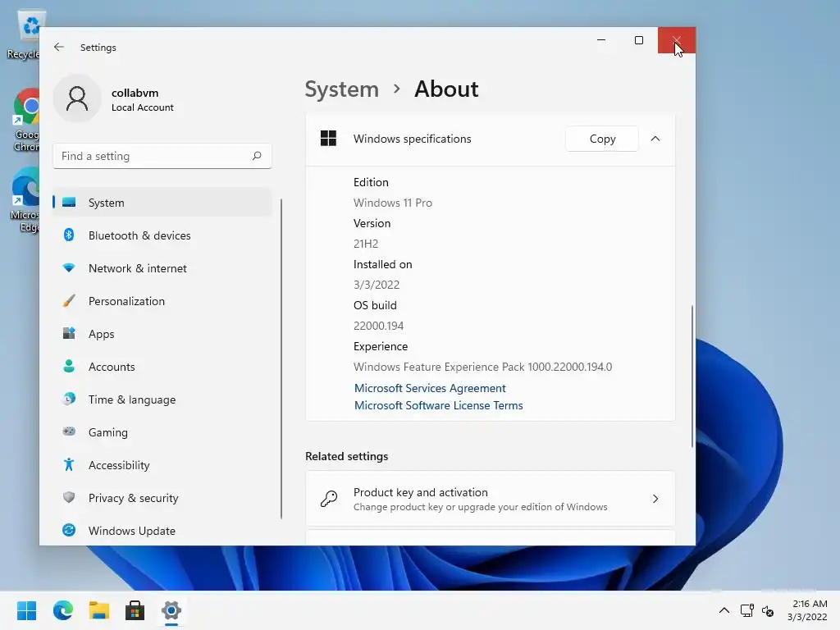Screen dimensions: 840x630
Task: Click the Settings gear taskbar icon
Action: pos(171,610)
